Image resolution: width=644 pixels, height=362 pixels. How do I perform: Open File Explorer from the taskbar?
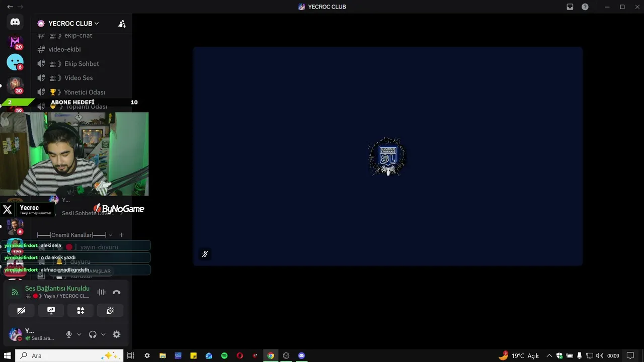(163, 355)
